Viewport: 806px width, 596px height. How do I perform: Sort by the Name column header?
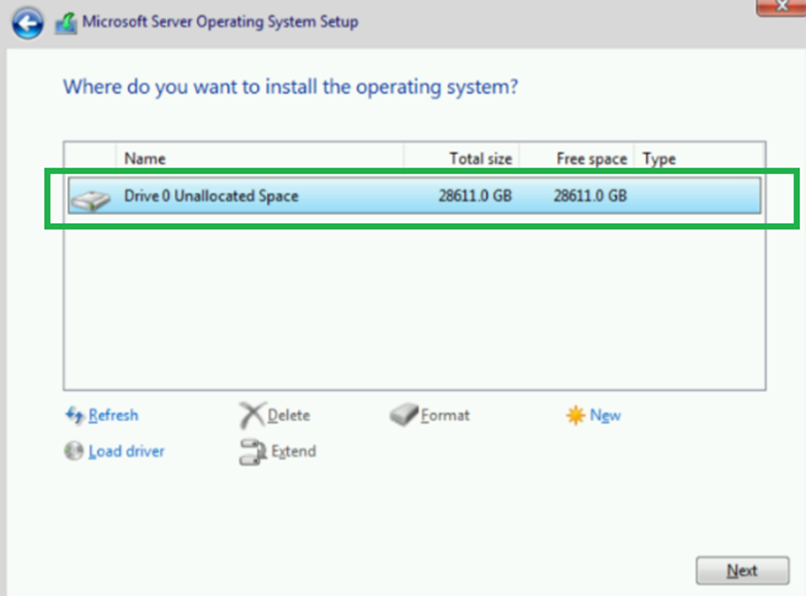260,158
